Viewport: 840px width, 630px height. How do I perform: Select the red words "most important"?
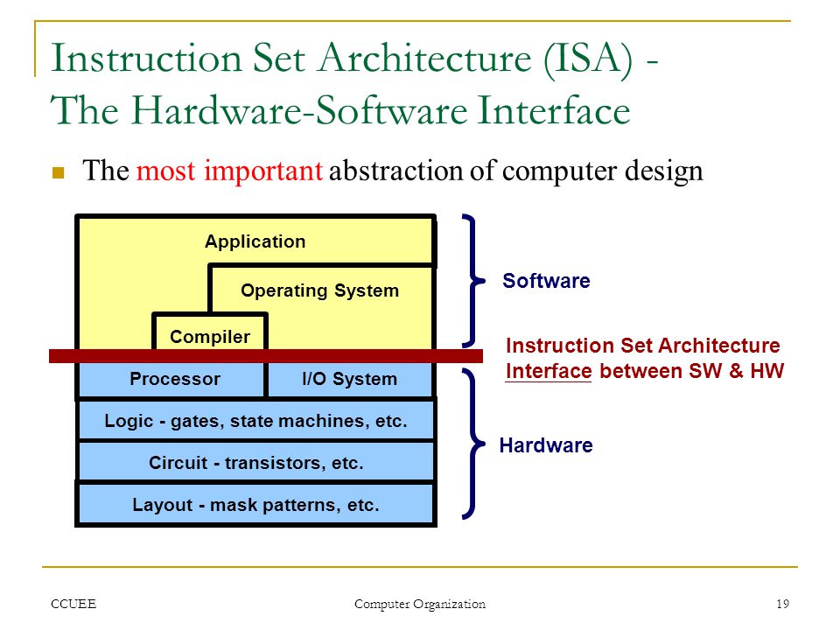[x=228, y=171]
